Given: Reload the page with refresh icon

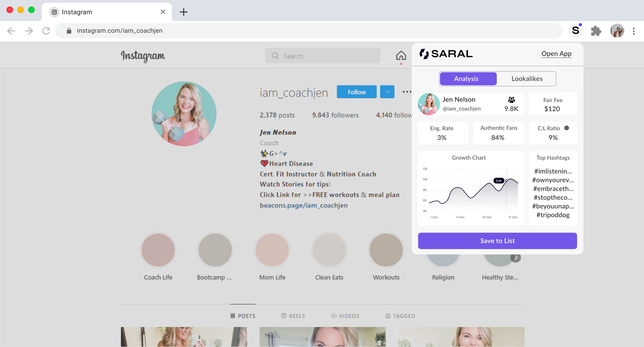Looking at the screenshot, I should click(46, 31).
